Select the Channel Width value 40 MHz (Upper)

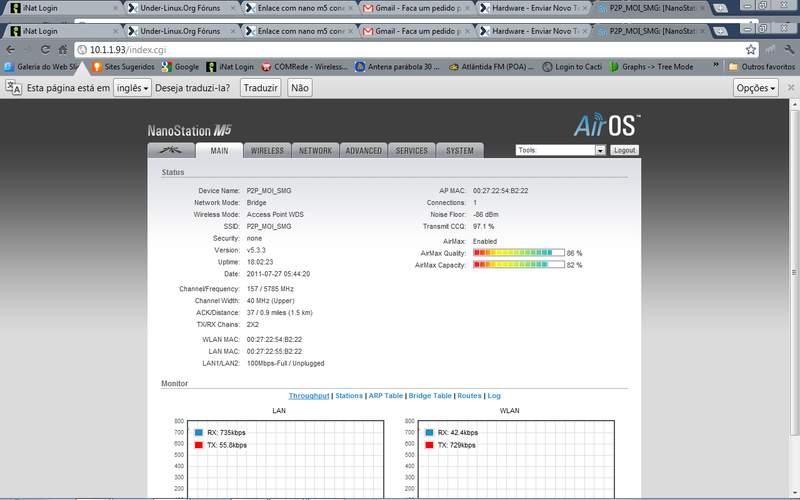tap(270, 301)
